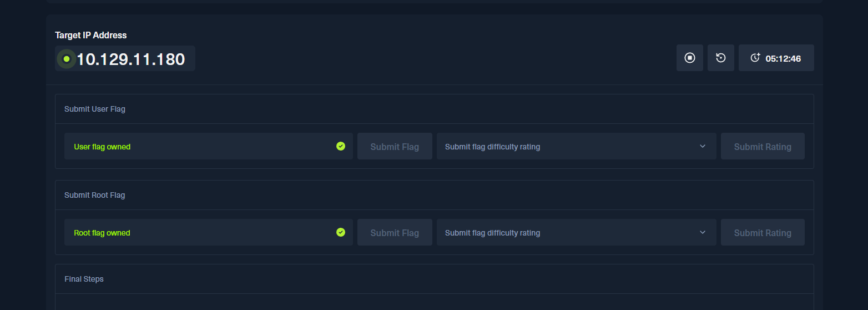
Task: Click the 05:12:46 remaining time text
Action: pyautogui.click(x=783, y=58)
